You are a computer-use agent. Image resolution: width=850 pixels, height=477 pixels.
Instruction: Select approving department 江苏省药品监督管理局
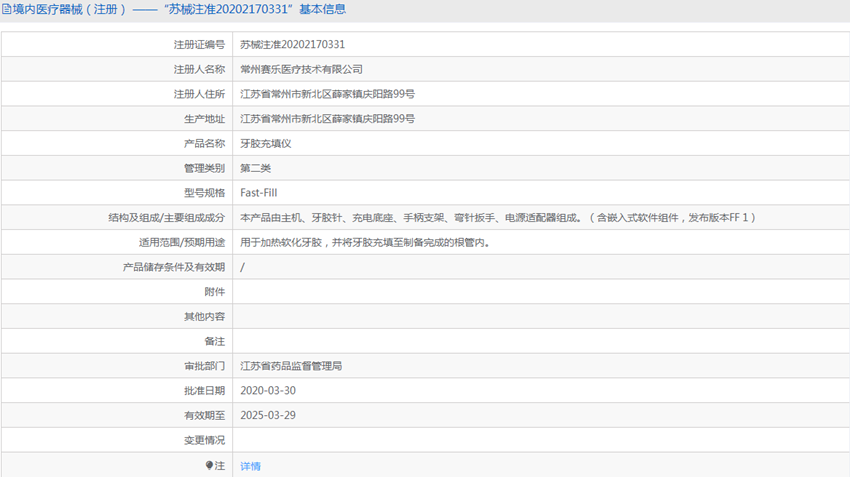(291, 366)
